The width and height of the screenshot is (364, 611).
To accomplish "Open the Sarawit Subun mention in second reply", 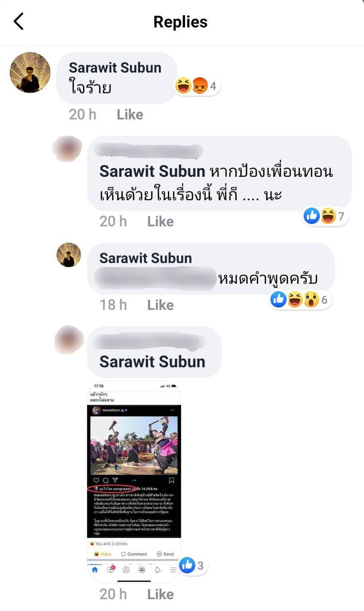I will click(x=152, y=171).
